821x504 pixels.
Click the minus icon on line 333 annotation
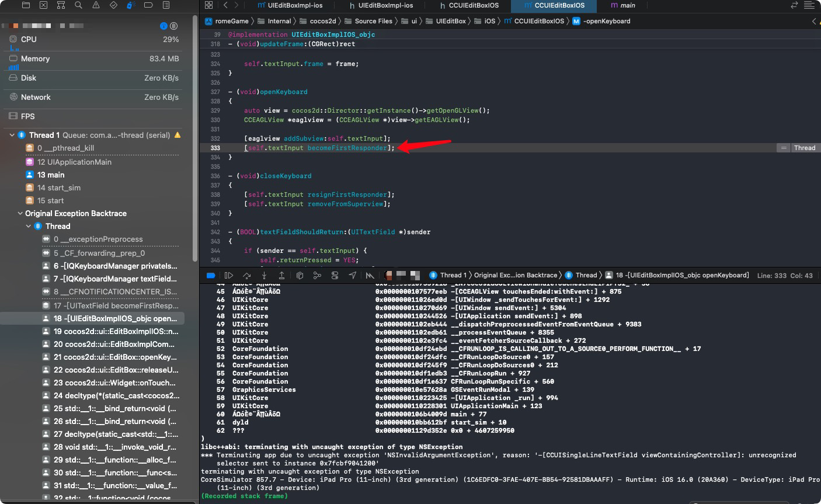click(x=784, y=148)
